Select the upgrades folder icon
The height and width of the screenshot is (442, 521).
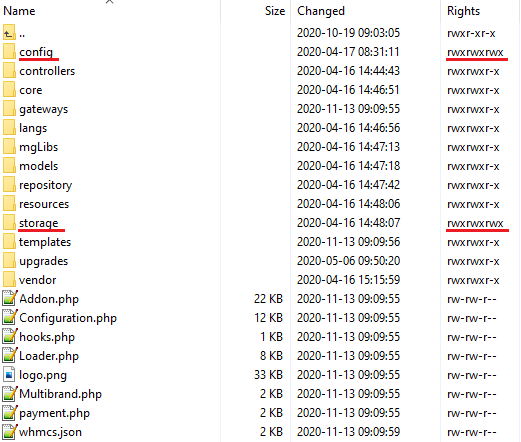(x=9, y=261)
